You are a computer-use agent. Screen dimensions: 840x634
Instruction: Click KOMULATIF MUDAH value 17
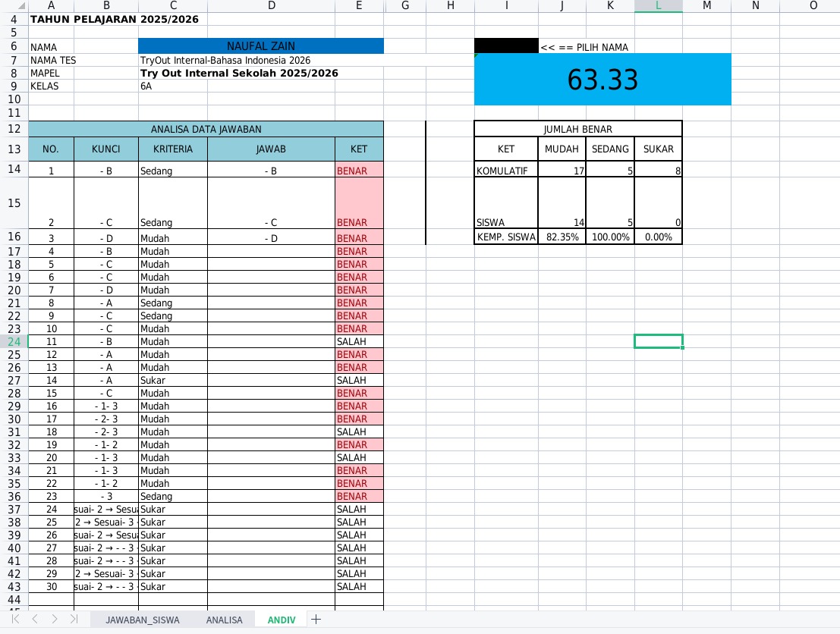(x=562, y=171)
